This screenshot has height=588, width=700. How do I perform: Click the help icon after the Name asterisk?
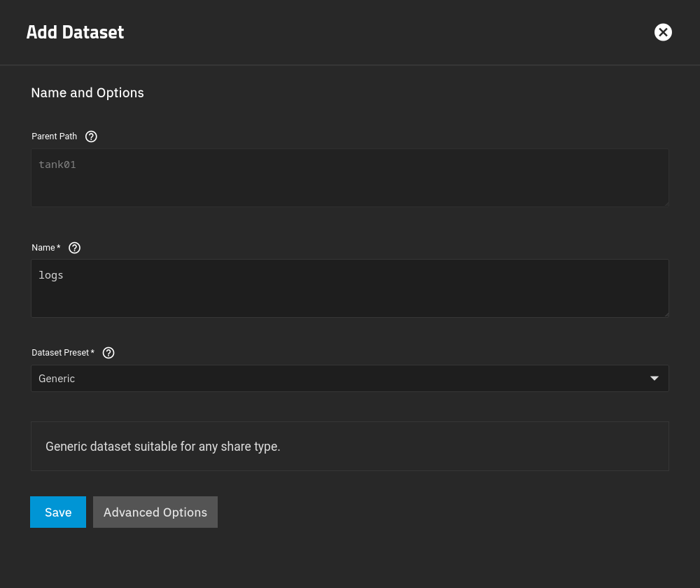74,248
